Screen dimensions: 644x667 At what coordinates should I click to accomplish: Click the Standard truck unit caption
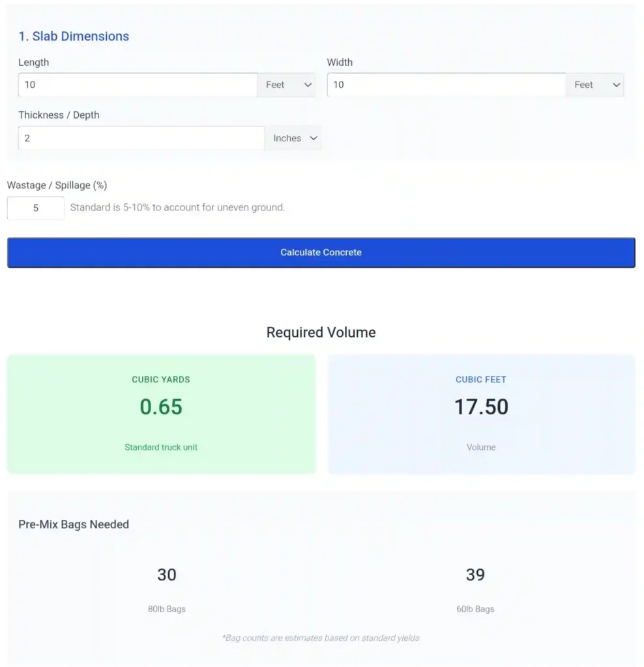(x=160, y=447)
